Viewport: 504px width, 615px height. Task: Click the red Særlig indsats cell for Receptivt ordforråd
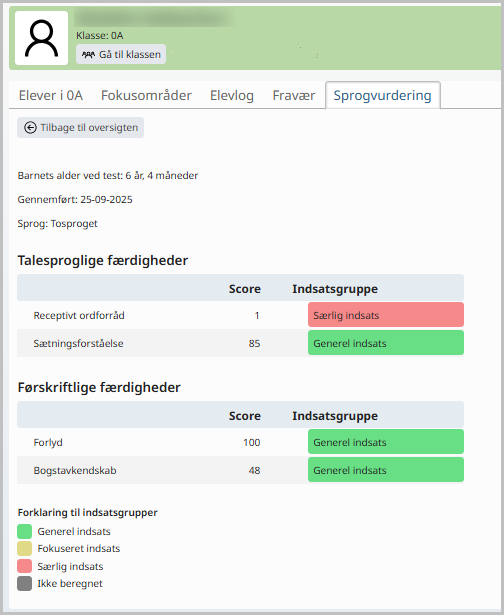(386, 315)
